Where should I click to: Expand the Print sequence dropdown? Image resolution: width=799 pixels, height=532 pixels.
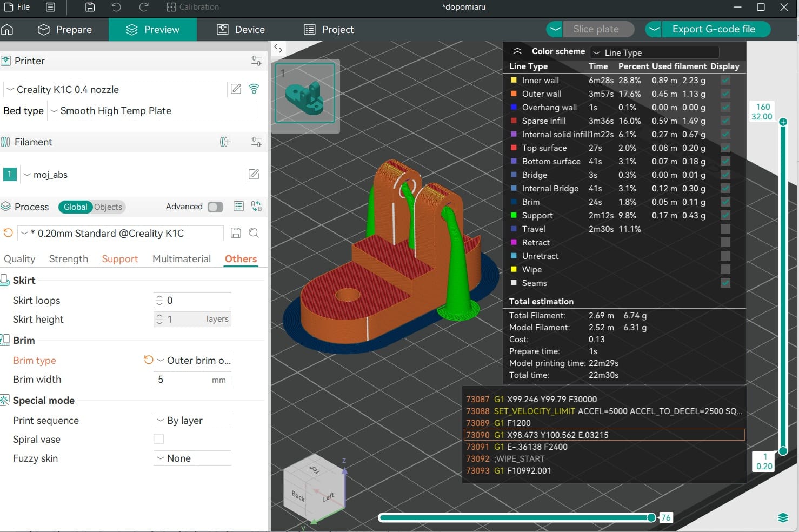tap(192, 421)
